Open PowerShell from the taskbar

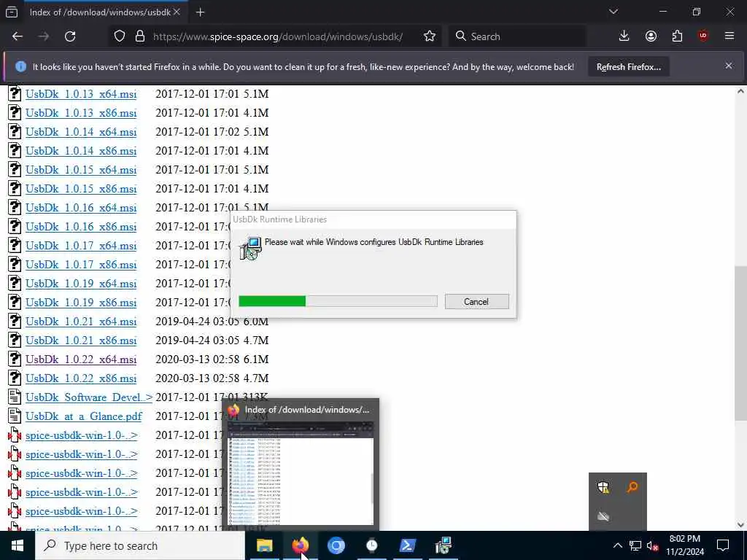(407, 545)
